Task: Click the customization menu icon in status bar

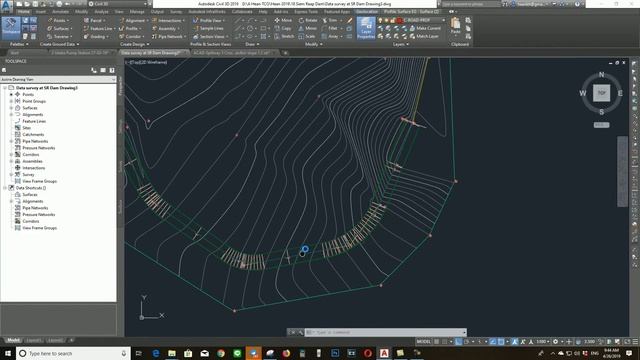Action: pyautogui.click(x=635, y=342)
